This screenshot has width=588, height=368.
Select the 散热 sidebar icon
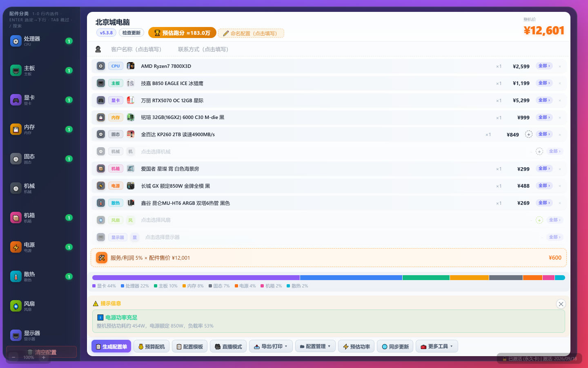pos(16,277)
